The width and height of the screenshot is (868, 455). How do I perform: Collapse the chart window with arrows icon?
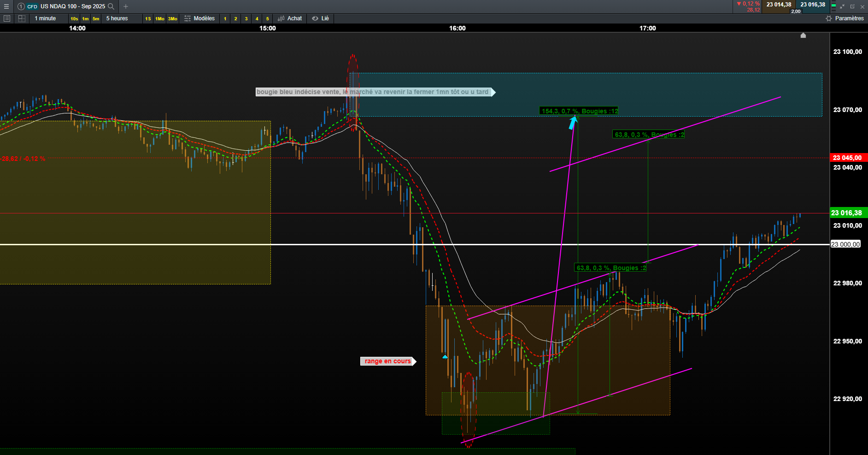click(x=842, y=6)
